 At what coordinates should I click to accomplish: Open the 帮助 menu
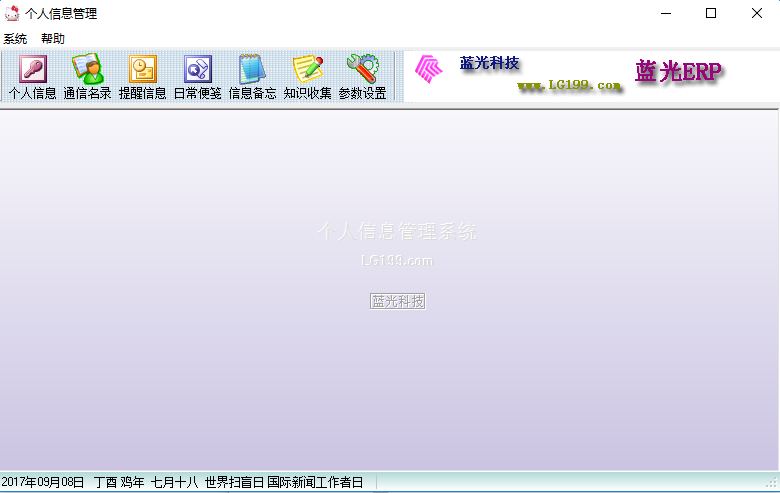point(53,39)
